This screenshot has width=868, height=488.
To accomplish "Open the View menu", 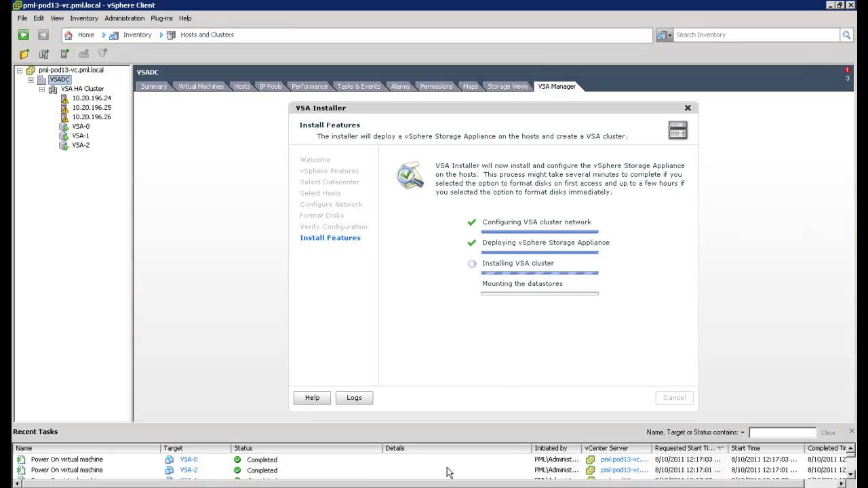I will (x=57, y=18).
